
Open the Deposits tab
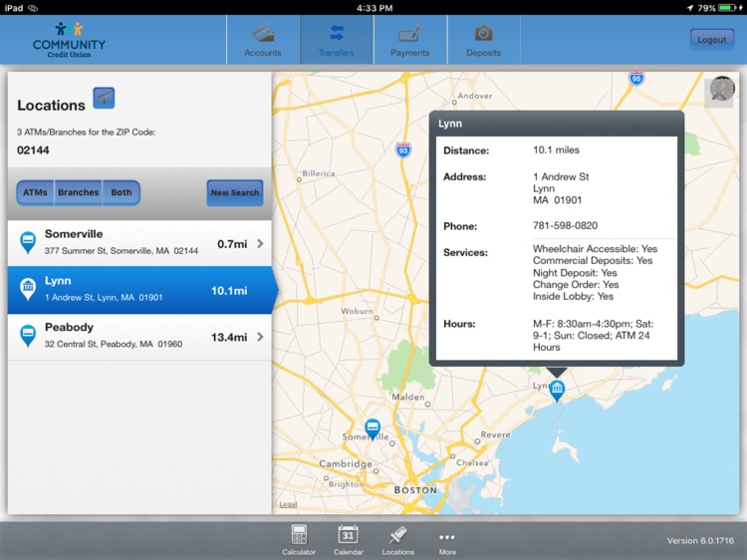pyautogui.click(x=483, y=40)
